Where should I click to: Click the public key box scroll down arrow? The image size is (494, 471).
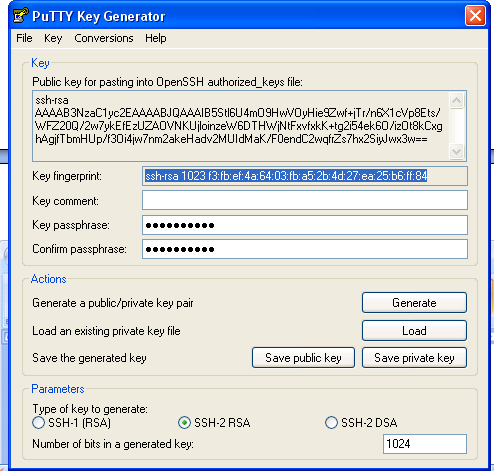click(x=456, y=151)
